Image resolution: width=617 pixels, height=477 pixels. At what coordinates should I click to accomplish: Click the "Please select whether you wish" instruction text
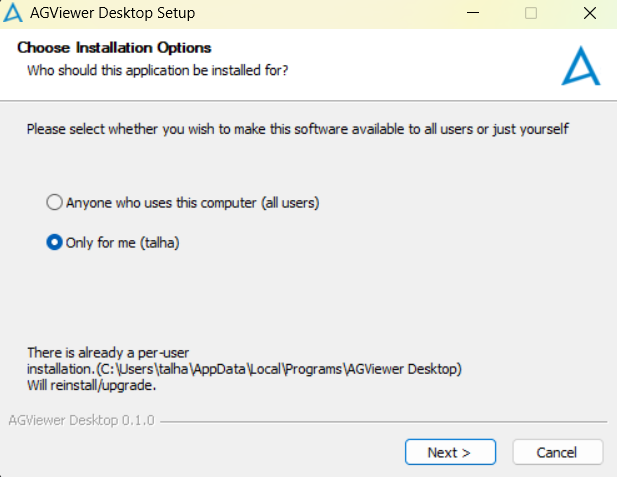click(x=298, y=129)
